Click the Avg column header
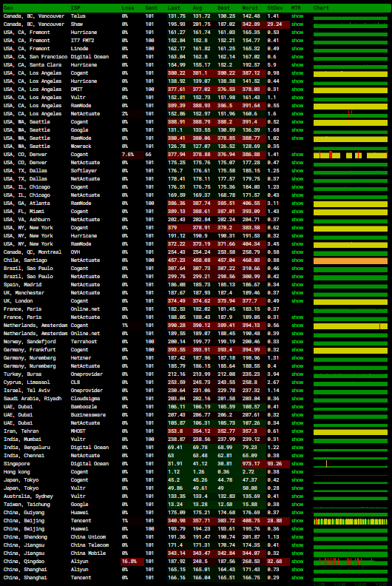 click(x=197, y=8)
